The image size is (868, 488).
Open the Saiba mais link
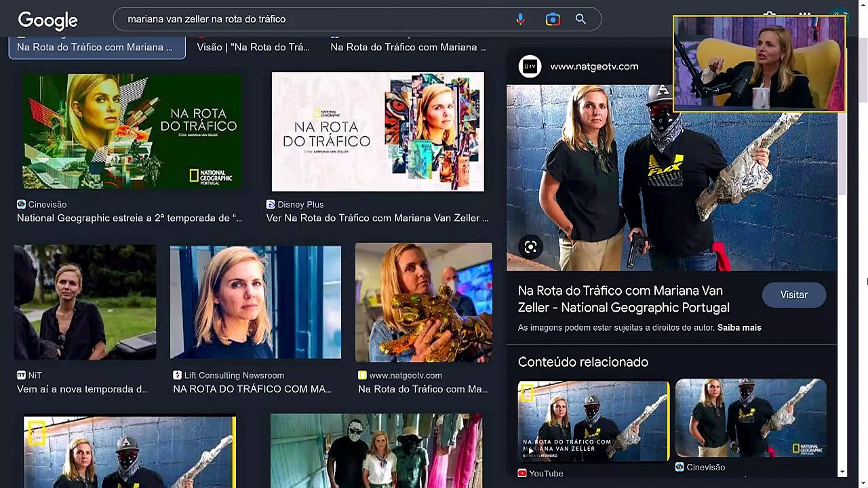point(739,328)
